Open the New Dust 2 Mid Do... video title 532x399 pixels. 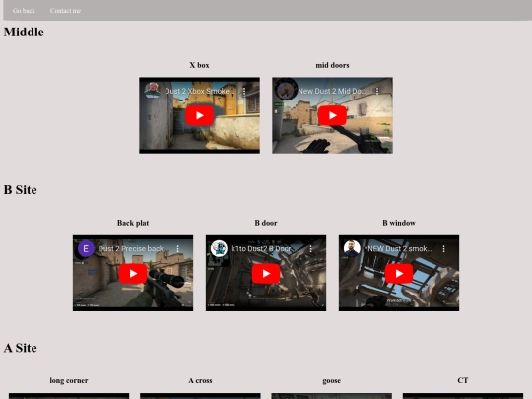[332, 91]
